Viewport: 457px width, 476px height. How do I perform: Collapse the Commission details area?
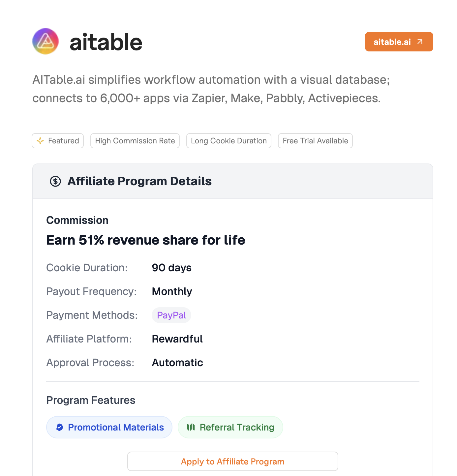(77, 220)
